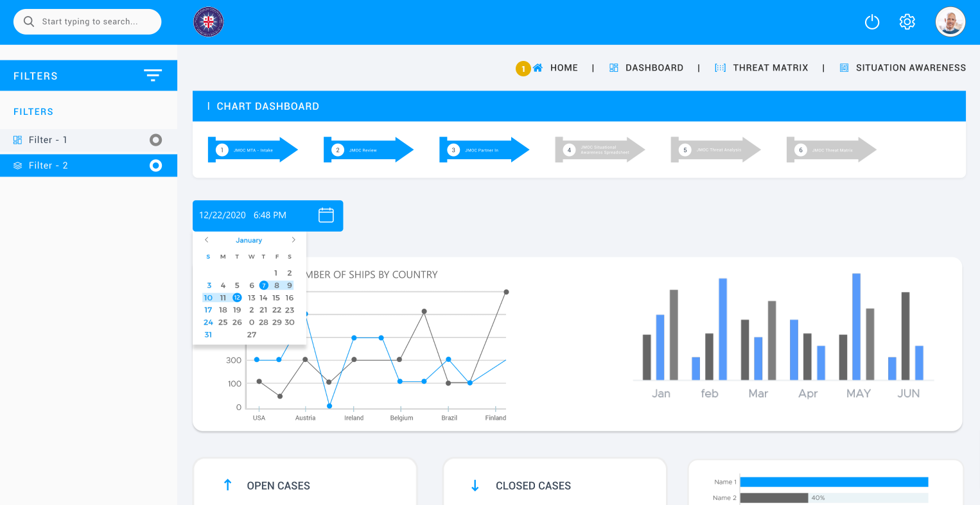Viewport: 980px width, 505px height.
Task: Click the 12/22/2020 6:48 PM date field
Action: (268, 216)
